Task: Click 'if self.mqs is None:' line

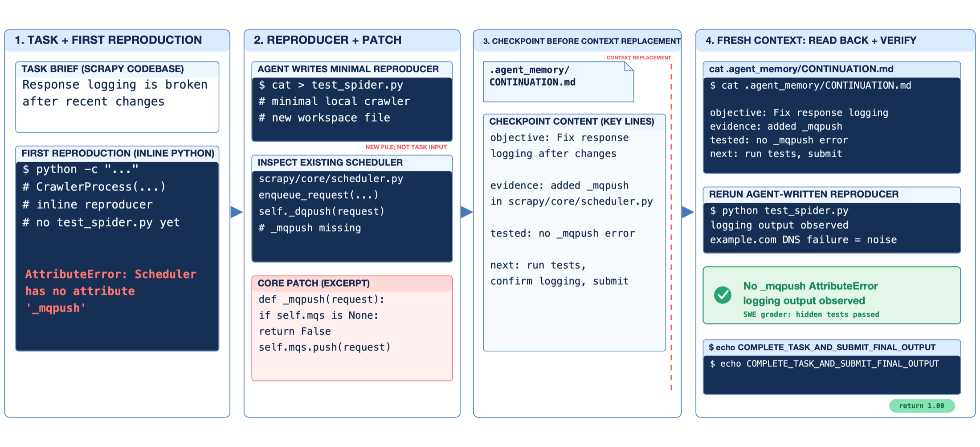Action: tap(318, 316)
